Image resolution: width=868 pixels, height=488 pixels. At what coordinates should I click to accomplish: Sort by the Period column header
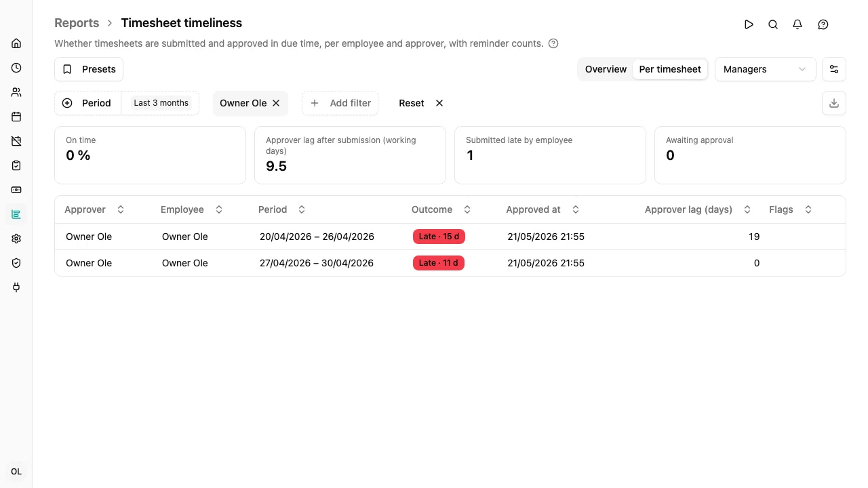282,209
